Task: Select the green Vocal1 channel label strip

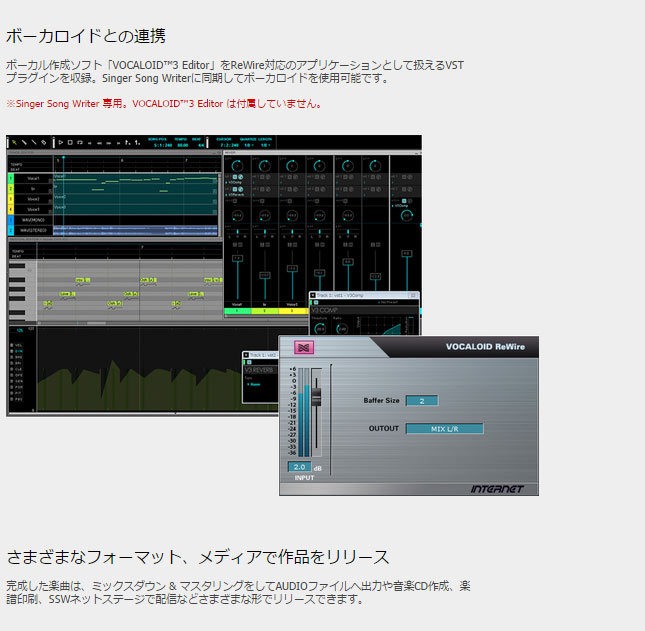Action: [x=237, y=311]
